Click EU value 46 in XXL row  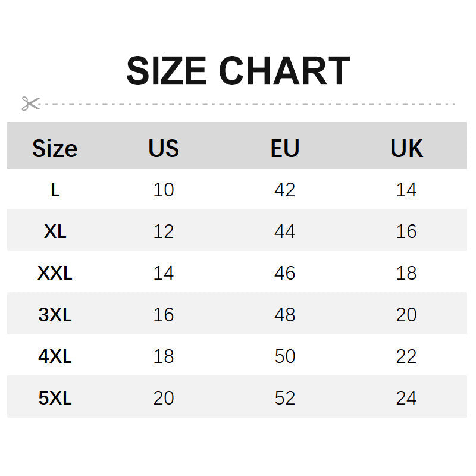[x=285, y=273]
